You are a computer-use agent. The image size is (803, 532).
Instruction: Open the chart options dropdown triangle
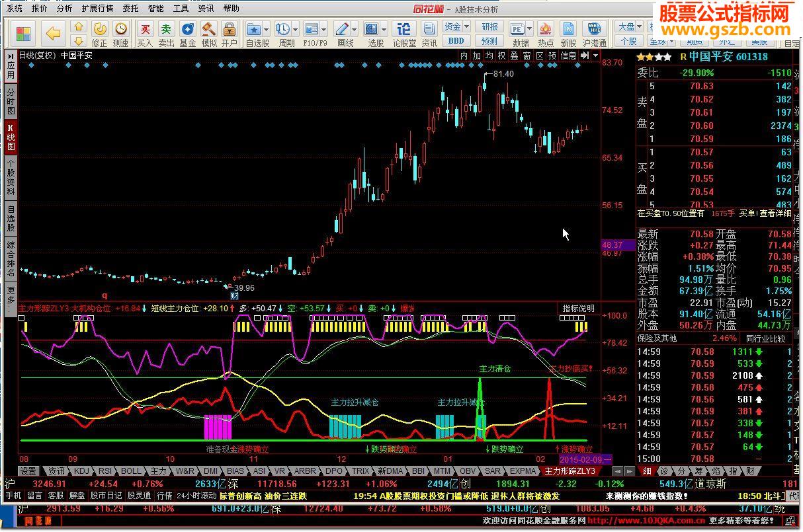[x=595, y=56]
